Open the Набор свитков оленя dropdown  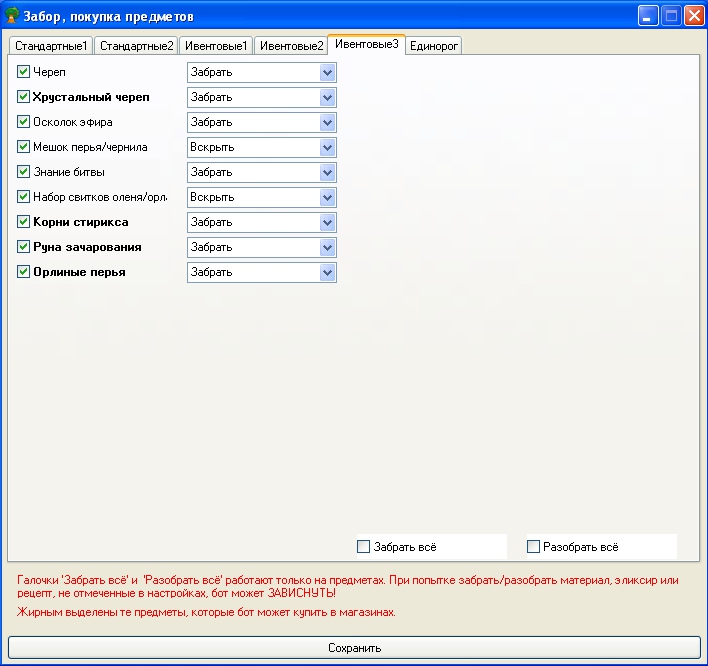pos(327,197)
